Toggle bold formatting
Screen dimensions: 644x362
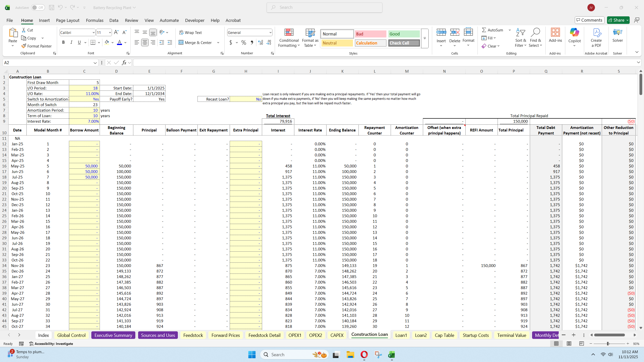[x=63, y=42]
